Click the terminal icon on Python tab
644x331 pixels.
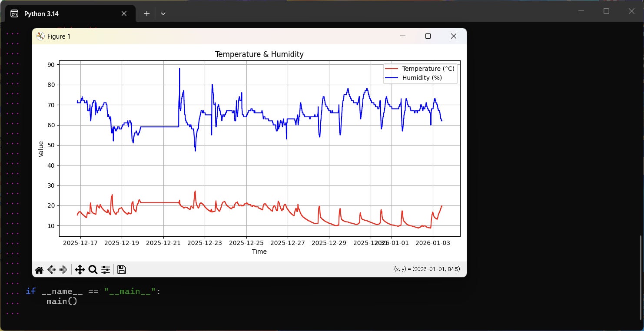(14, 13)
